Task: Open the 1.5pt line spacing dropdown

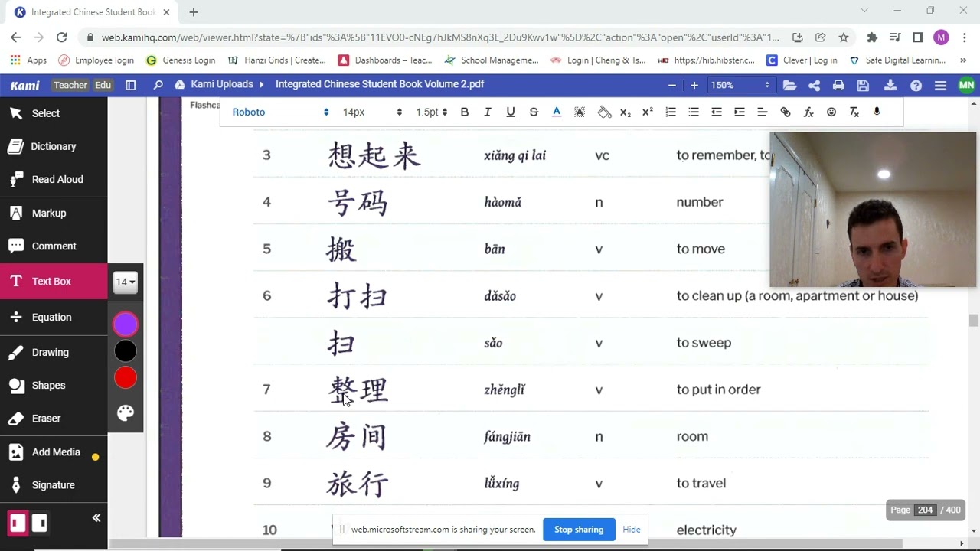Action: point(430,112)
